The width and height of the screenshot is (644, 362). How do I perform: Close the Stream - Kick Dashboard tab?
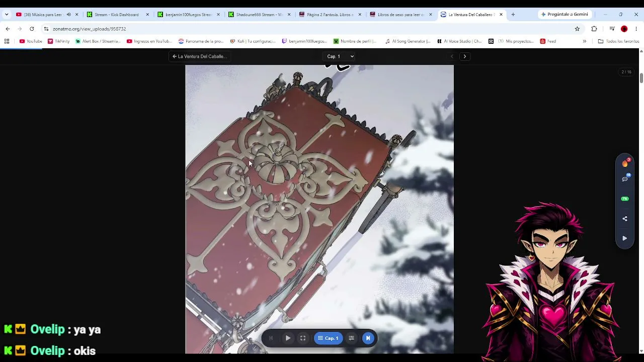click(147, 15)
